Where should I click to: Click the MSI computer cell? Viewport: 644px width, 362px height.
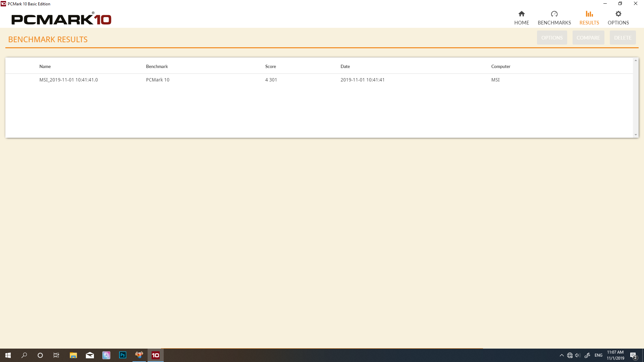[495, 80]
